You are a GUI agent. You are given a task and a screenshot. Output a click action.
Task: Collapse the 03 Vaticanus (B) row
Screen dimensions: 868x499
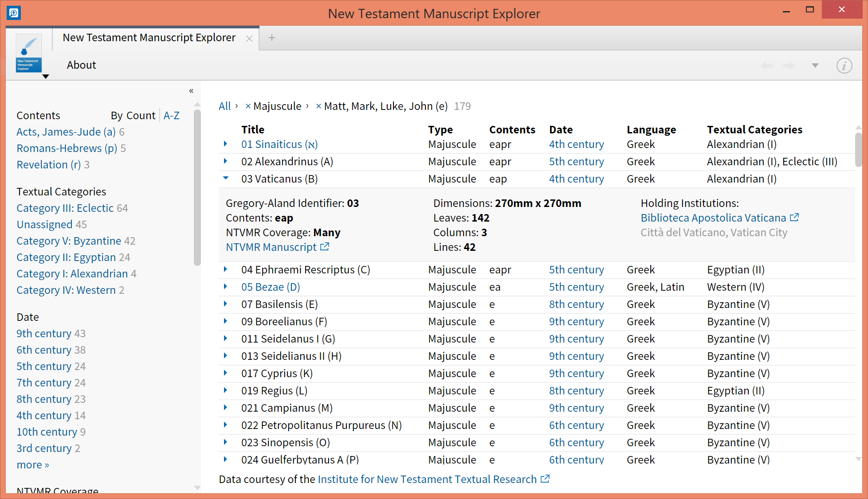point(226,179)
